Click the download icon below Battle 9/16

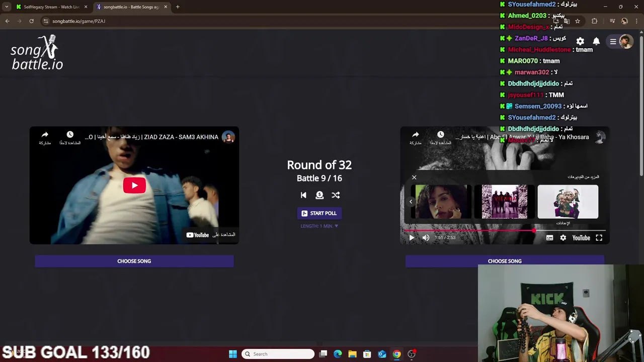[319, 195]
